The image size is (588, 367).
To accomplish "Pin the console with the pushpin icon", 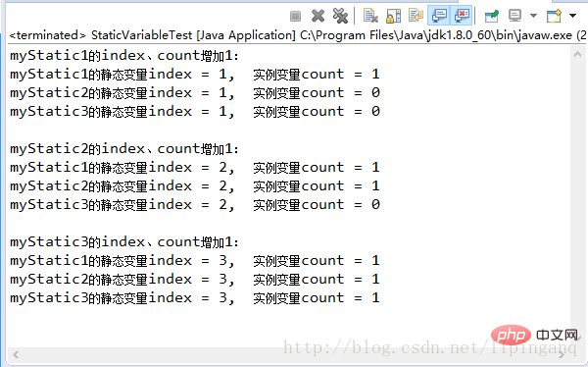I will click(492, 16).
